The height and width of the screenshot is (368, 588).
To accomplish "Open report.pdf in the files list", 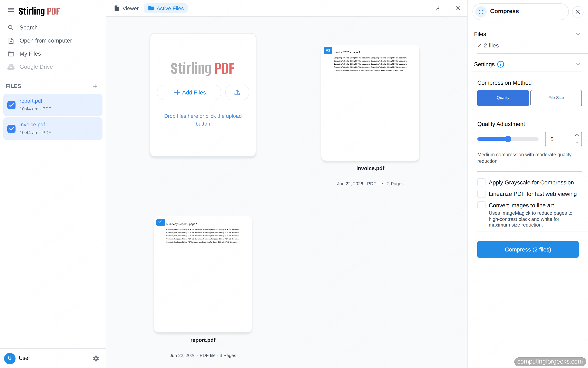I will coord(53,105).
